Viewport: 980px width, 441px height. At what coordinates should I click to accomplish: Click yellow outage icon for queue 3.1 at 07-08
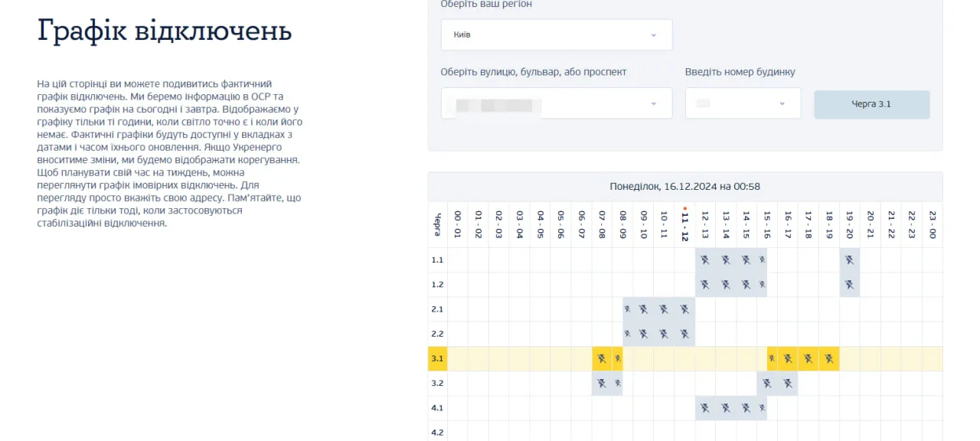[x=602, y=358]
